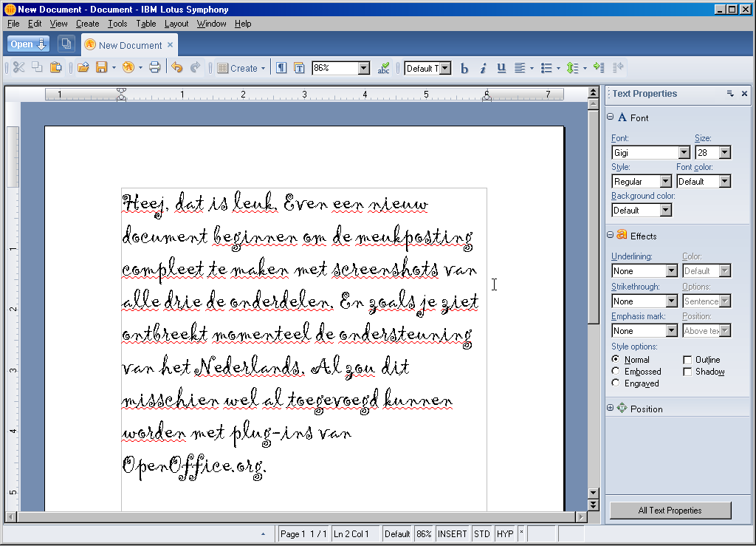
Task: Click the new window icon beside Open
Action: coord(66,44)
